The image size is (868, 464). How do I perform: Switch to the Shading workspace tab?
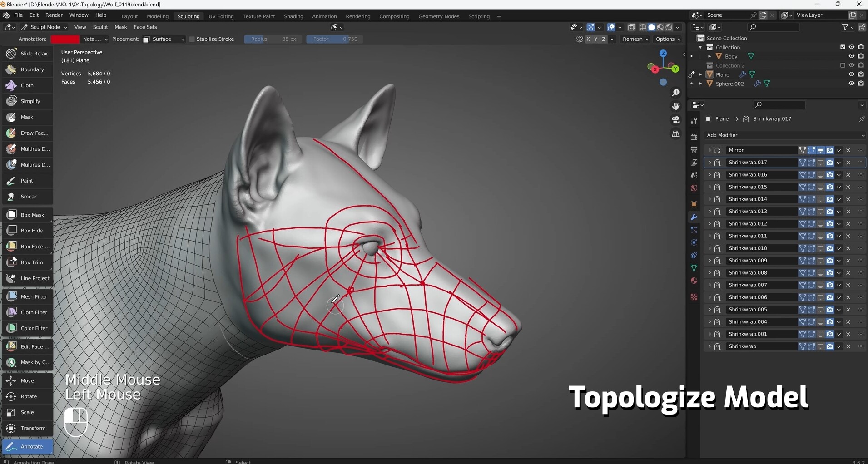point(293,16)
